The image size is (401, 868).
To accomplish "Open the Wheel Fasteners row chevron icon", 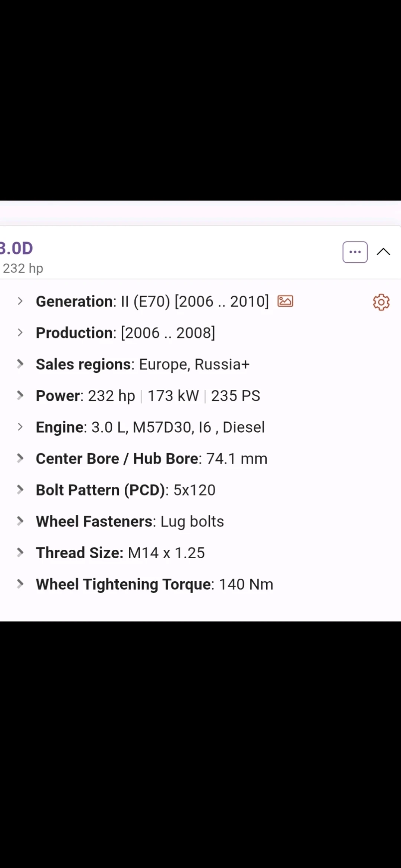I will click(x=20, y=521).
